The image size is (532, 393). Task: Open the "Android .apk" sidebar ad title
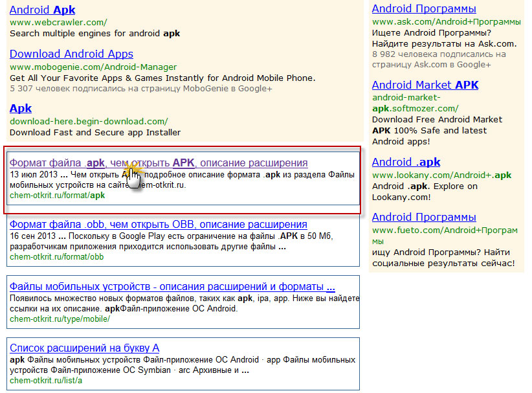click(x=406, y=163)
